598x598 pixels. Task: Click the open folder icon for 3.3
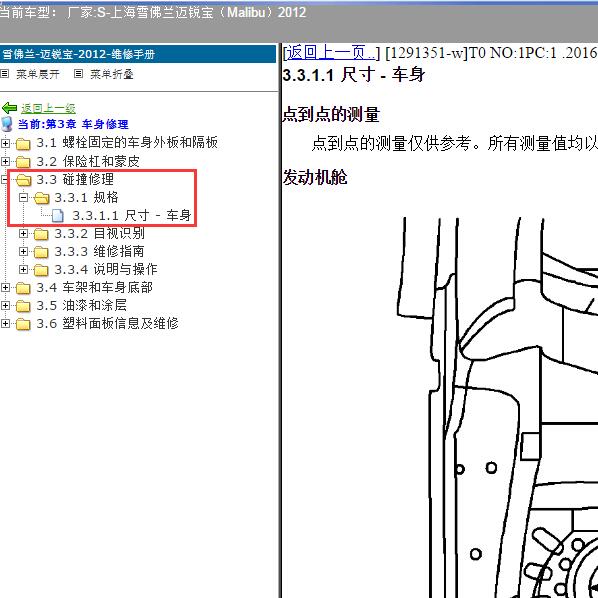click(x=24, y=180)
